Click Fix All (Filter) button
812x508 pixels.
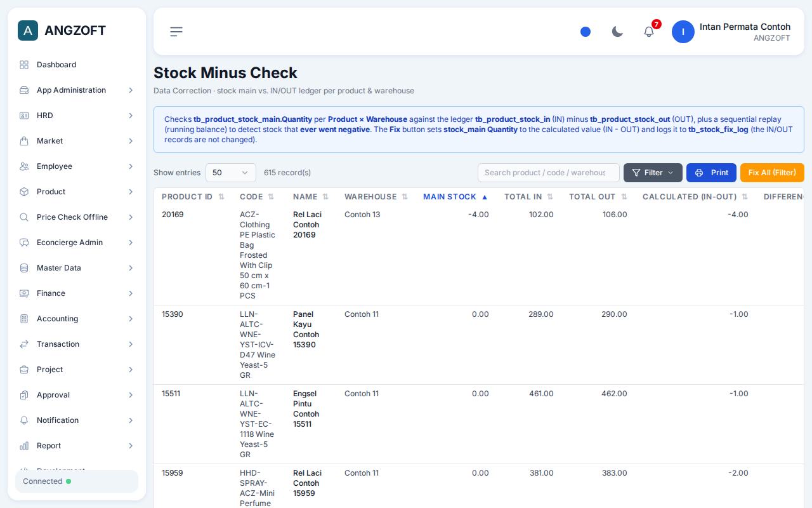(772, 173)
